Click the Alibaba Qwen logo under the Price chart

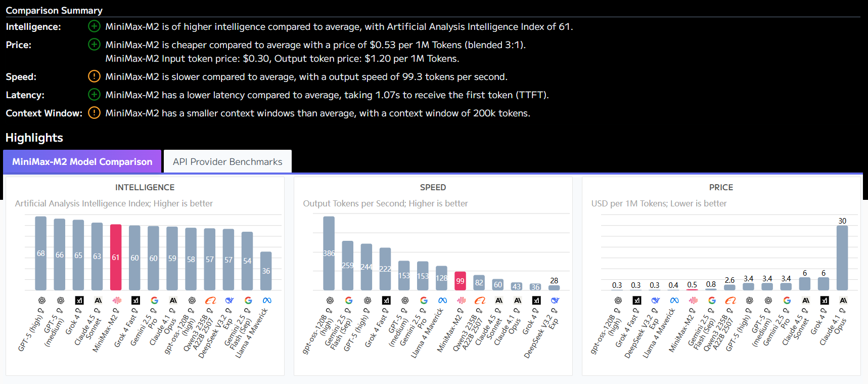coord(730,301)
